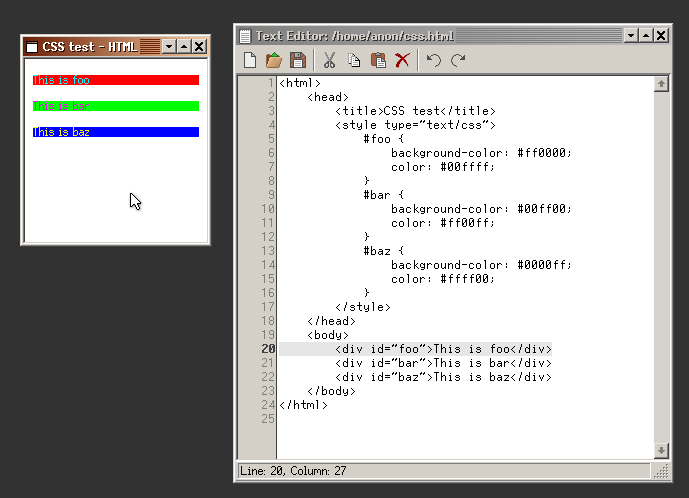This screenshot has height=498, width=689.
Task: Close the Text Editor window
Action: 661,35
